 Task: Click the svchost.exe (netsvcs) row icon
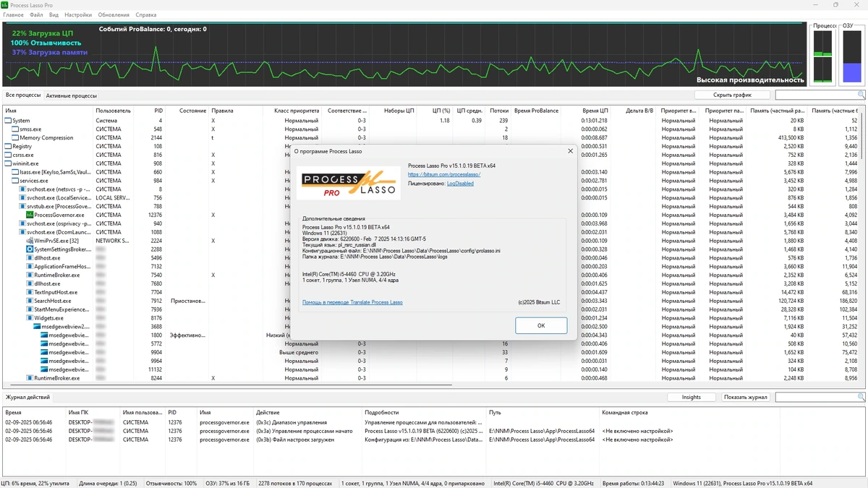pyautogui.click(x=22, y=189)
